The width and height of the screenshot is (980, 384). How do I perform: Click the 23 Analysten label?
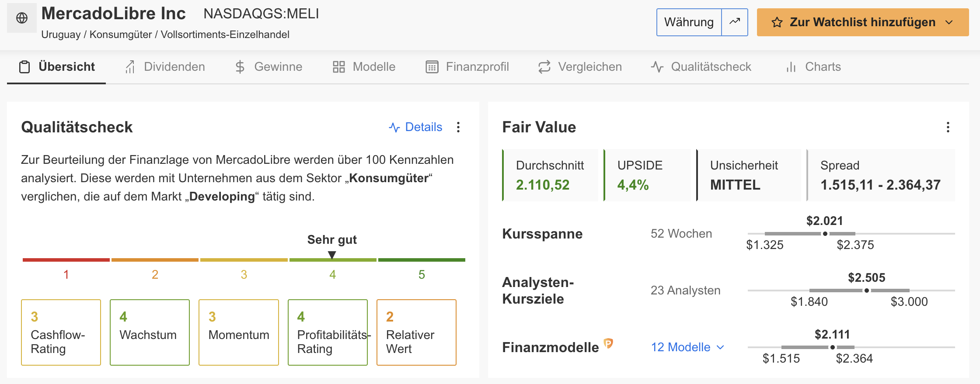pyautogui.click(x=685, y=291)
